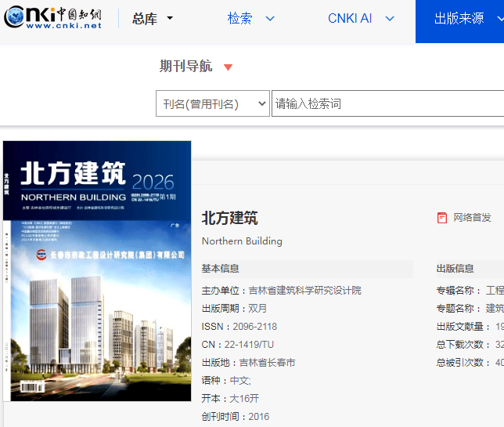Click the www.cnki.net logo text
The image size is (504, 427).
pyautogui.click(x=64, y=25)
